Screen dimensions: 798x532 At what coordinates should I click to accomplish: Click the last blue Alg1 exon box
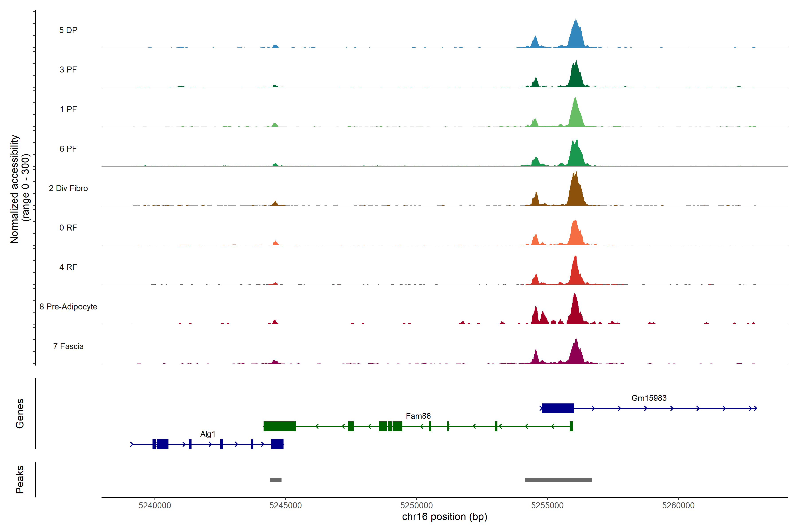tap(277, 444)
